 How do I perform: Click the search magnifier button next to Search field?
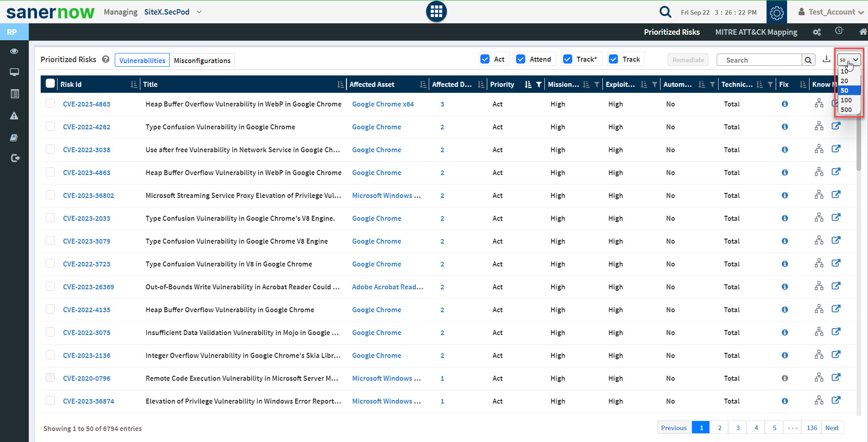tap(808, 60)
